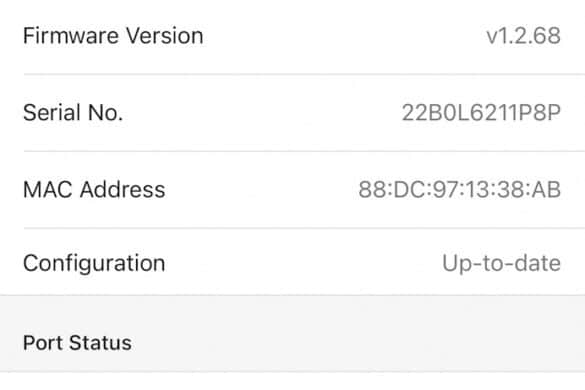Tap the Up-to-date configuration status
Screen dimensions: 585x390
tap(501, 263)
